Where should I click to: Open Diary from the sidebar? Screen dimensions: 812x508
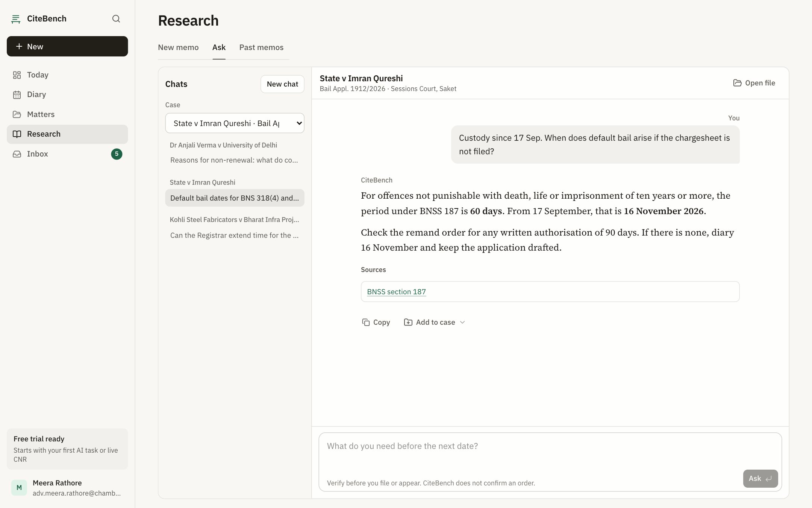coord(67,94)
